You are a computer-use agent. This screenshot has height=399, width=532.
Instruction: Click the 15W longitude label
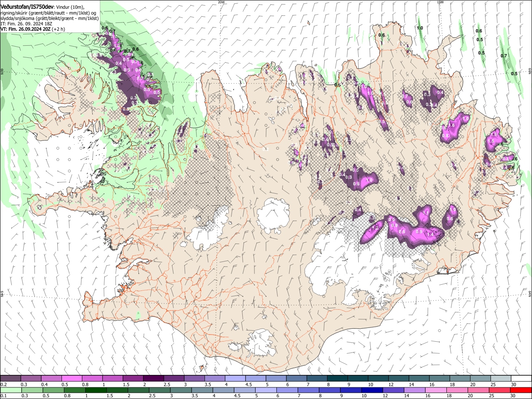440,2
